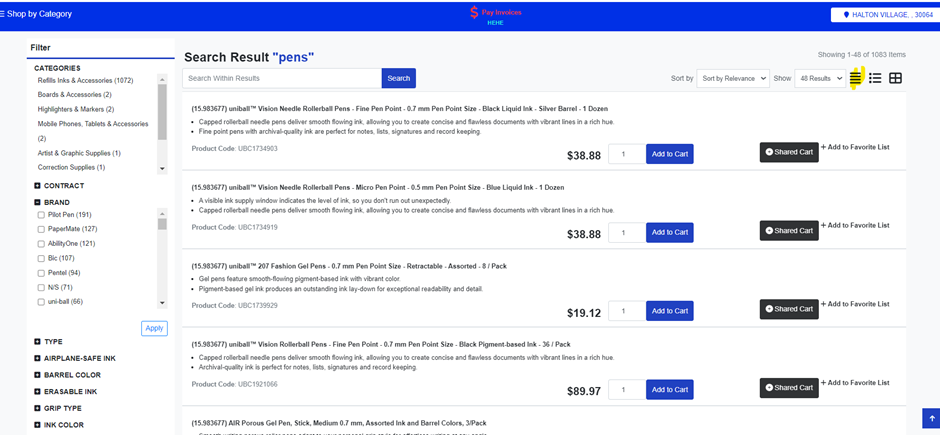The height and width of the screenshot is (435, 940).
Task: Click the Pay Invoices dollar icon
Action: pyautogui.click(x=474, y=13)
